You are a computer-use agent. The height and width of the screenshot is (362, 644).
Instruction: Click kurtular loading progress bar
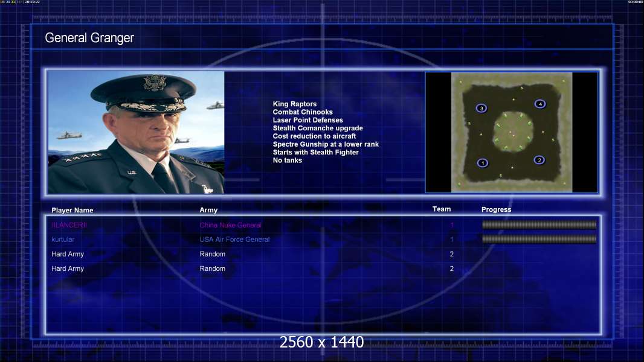pos(539,239)
